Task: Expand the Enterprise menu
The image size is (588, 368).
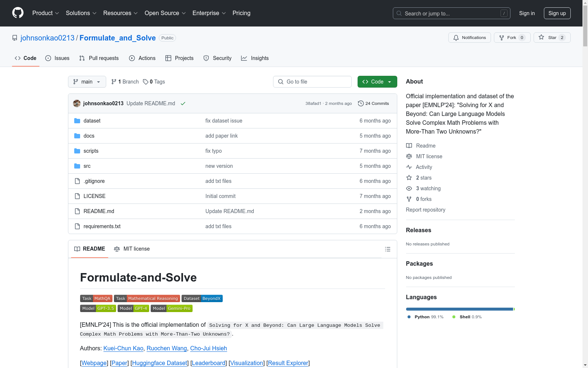Action: click(209, 13)
